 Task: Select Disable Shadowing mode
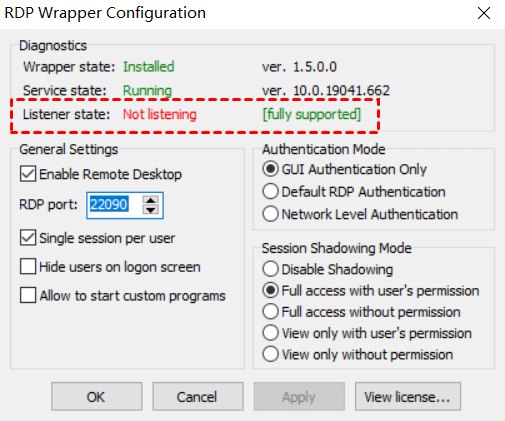270,269
